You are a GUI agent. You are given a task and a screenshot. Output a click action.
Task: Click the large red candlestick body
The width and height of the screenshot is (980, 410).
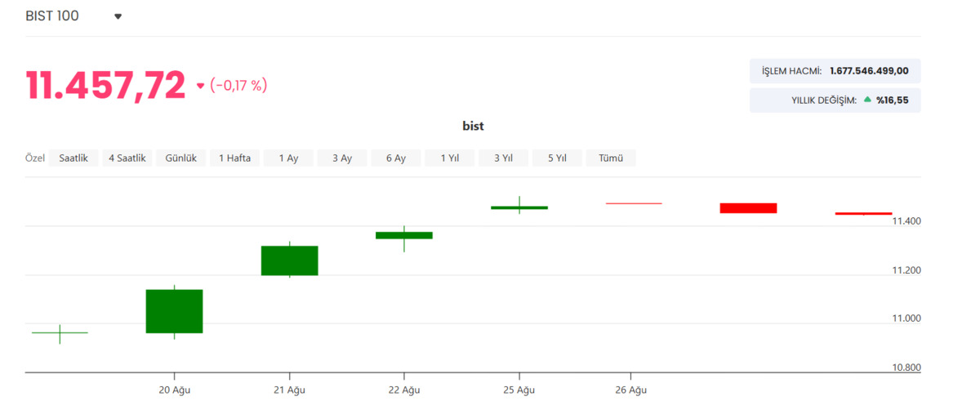click(748, 208)
